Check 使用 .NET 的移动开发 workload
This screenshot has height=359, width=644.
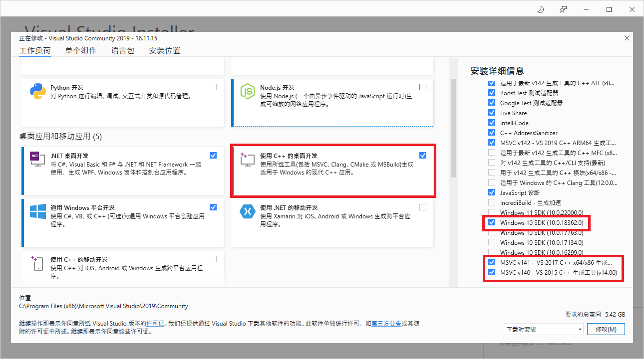click(423, 207)
